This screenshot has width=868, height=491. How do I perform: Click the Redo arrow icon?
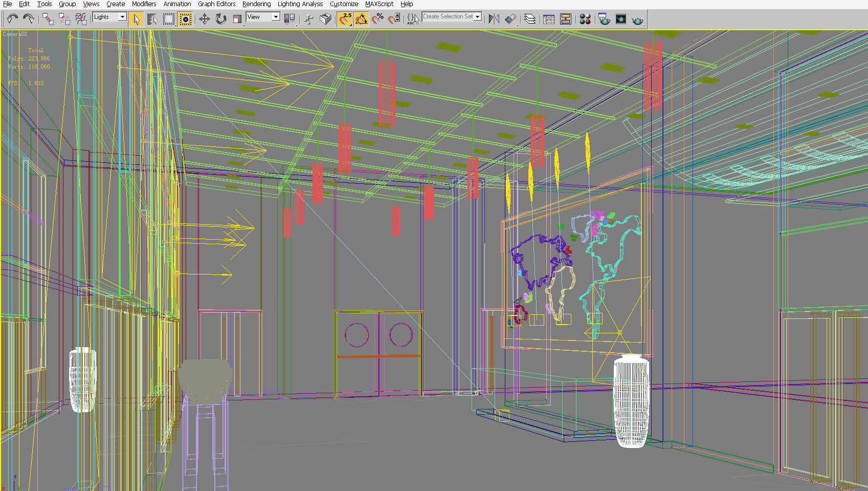point(29,19)
